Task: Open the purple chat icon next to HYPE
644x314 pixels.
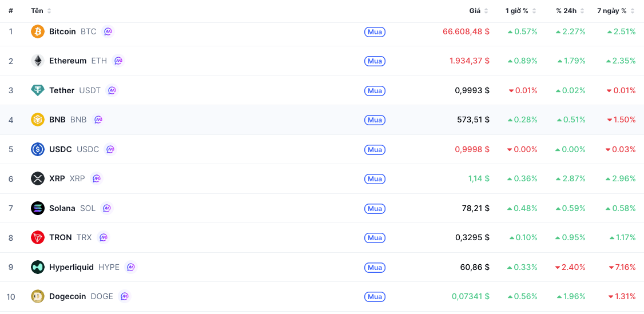Action: pyautogui.click(x=131, y=267)
